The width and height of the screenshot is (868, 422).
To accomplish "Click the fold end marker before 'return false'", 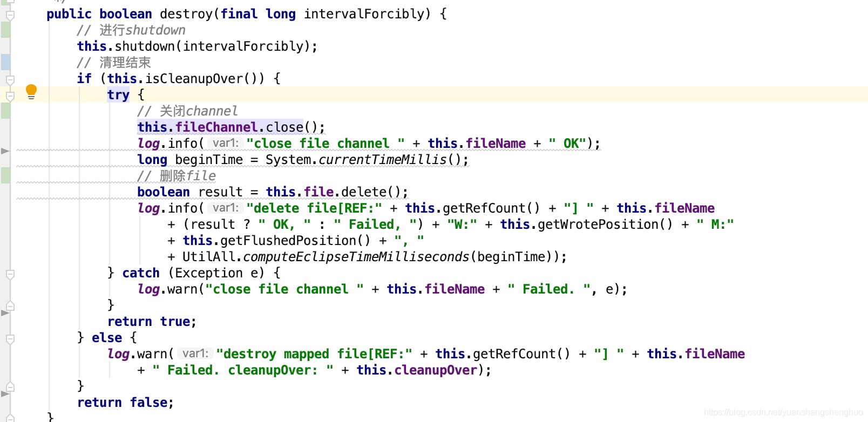I will point(10,387).
